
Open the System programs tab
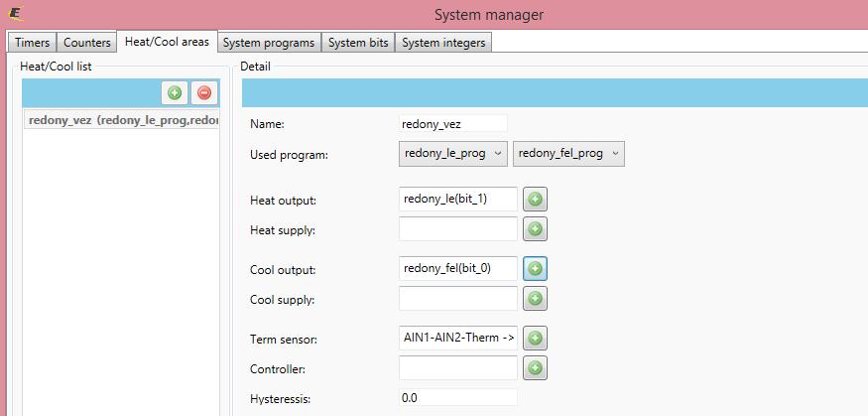pos(269,43)
